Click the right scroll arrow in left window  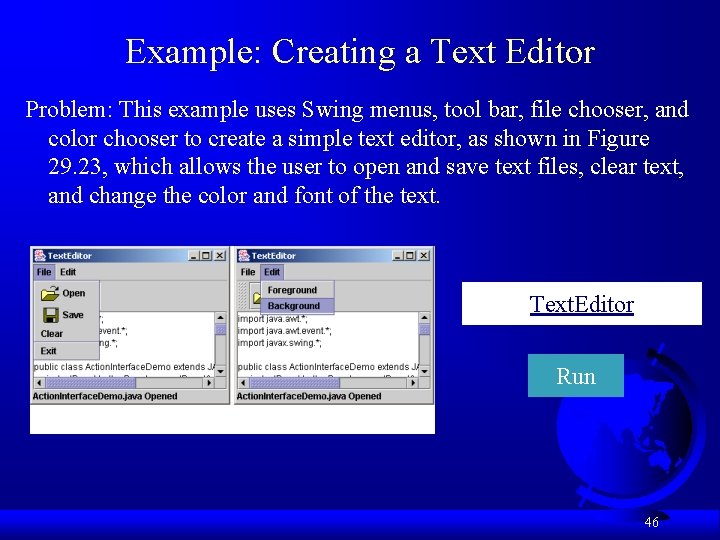click(x=209, y=382)
